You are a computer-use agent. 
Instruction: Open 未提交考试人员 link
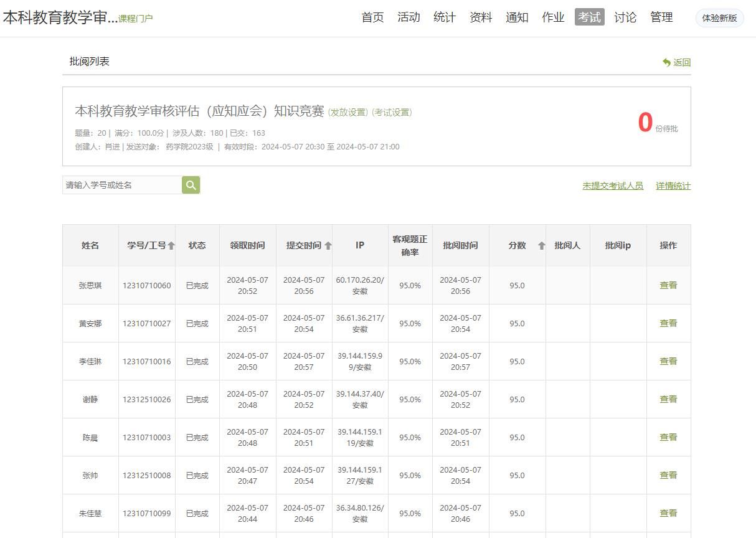[613, 186]
